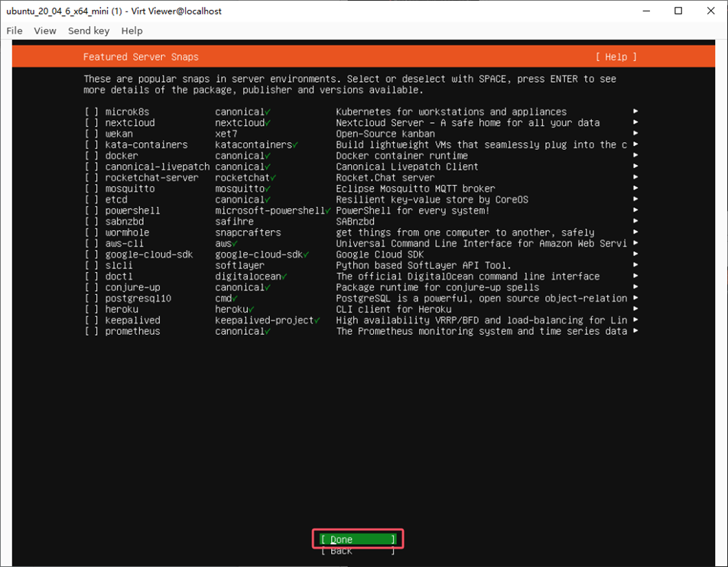Show details arrow for prometheus row
The image size is (728, 567).
[635, 331]
